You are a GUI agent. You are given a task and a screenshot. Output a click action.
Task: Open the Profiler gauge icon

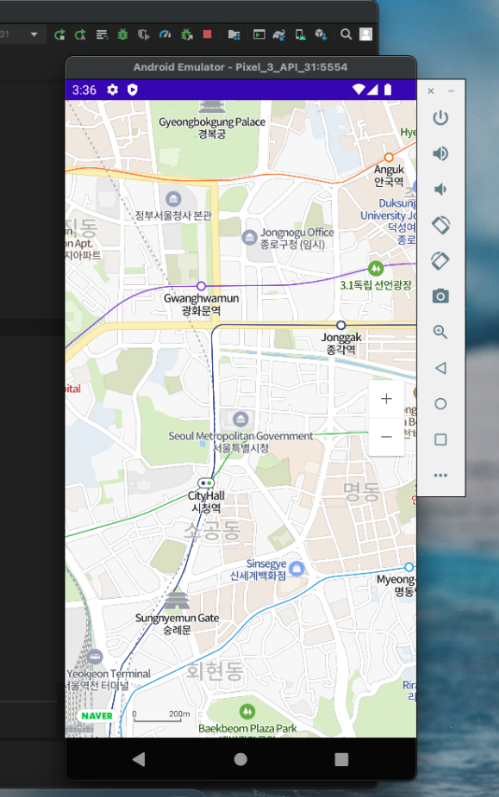pyautogui.click(x=165, y=35)
